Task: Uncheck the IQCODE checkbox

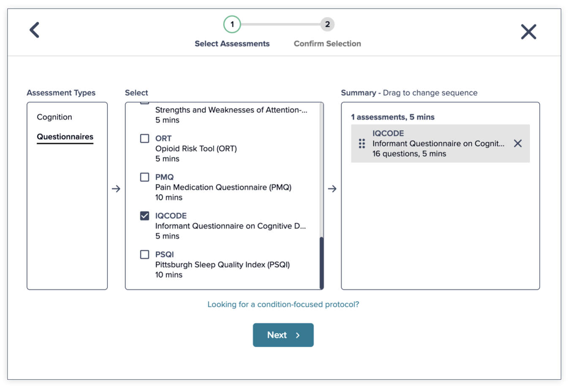Action: [x=144, y=215]
